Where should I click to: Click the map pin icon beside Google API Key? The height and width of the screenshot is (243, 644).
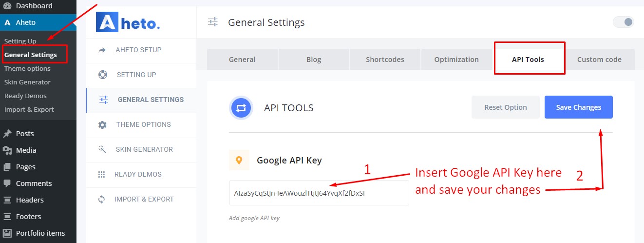coord(239,160)
